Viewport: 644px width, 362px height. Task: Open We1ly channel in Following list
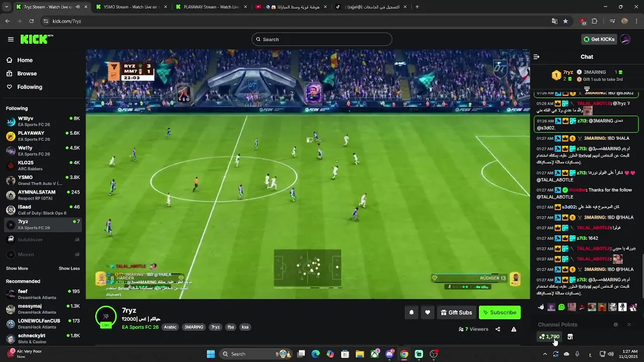[x=43, y=151]
